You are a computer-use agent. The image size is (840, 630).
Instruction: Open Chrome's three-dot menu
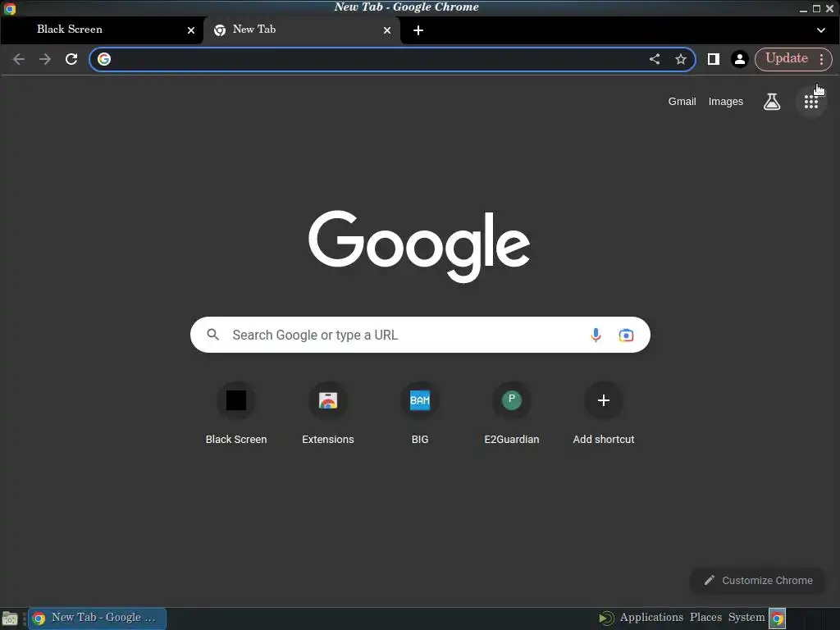coord(822,59)
